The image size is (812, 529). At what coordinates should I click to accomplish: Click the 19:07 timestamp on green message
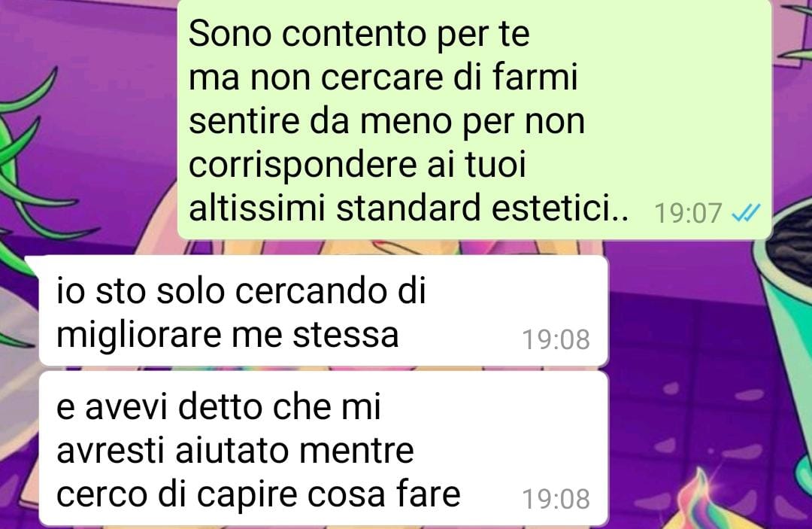(x=688, y=213)
